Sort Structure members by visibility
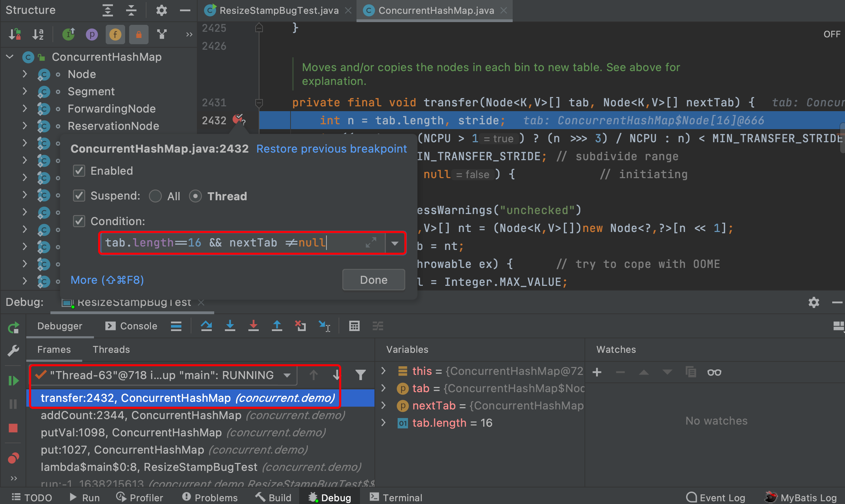The image size is (845, 504). tap(15, 34)
